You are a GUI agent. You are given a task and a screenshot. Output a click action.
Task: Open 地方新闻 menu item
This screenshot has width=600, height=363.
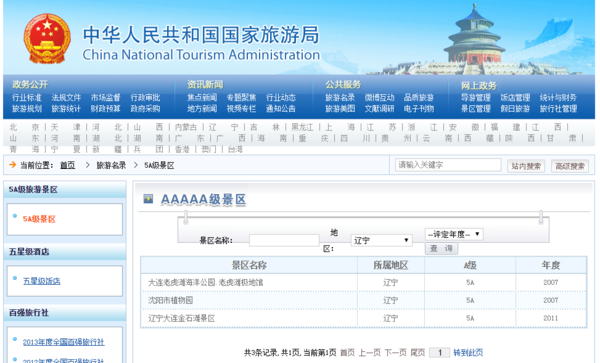click(x=202, y=109)
